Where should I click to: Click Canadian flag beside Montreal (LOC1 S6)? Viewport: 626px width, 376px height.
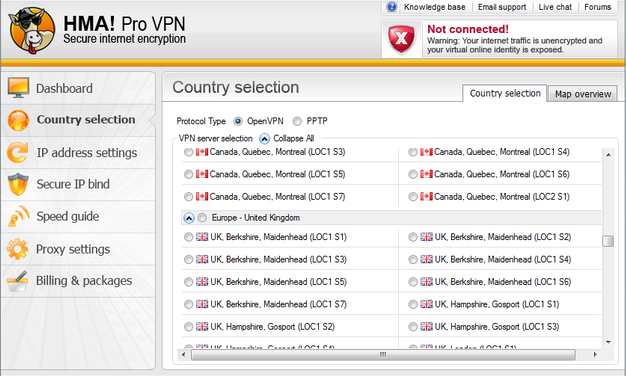point(426,174)
